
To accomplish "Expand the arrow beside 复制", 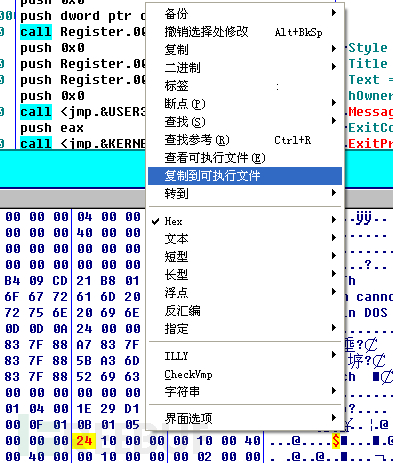I will (334, 49).
